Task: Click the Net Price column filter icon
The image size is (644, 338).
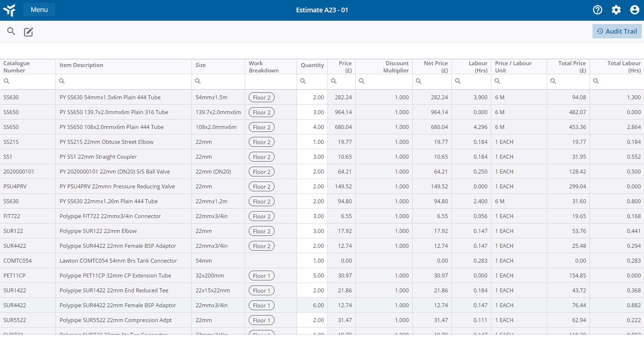Action: (419, 81)
